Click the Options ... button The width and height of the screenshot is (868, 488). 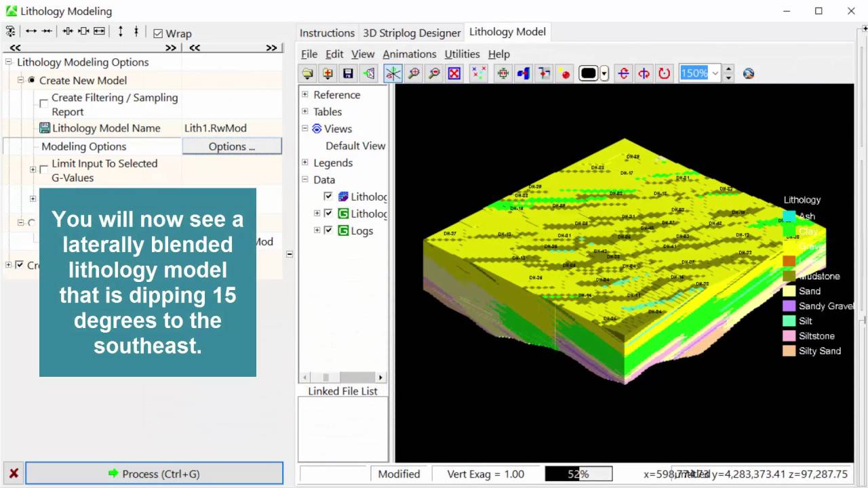coord(232,146)
